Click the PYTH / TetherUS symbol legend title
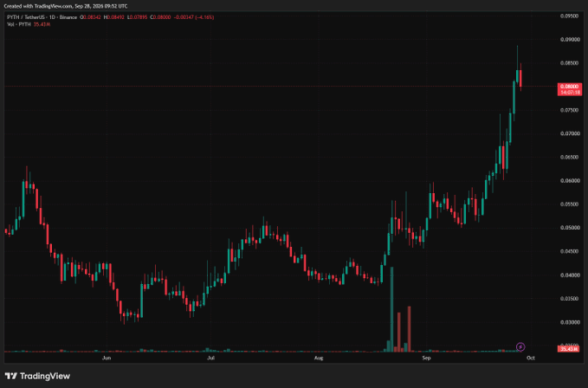The height and width of the screenshot is (388, 588). point(42,17)
